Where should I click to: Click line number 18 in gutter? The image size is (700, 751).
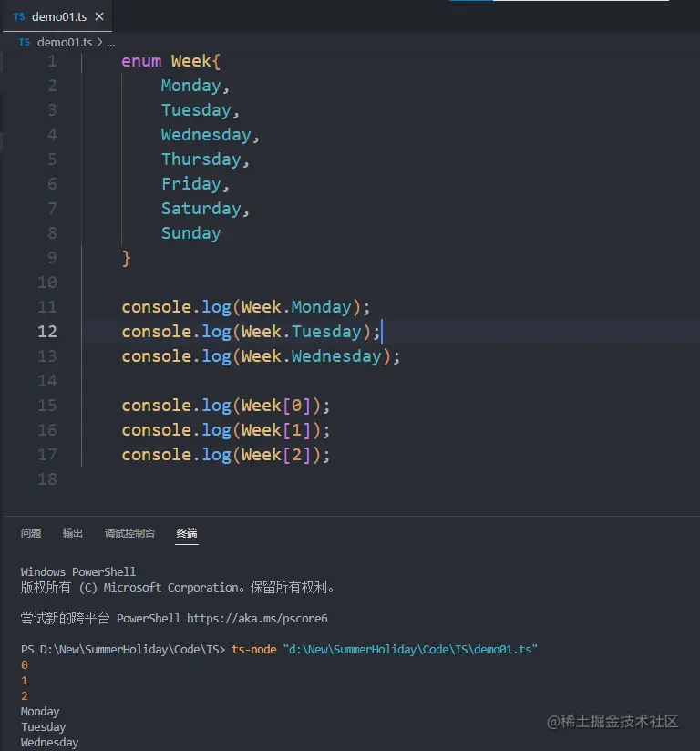coord(47,479)
